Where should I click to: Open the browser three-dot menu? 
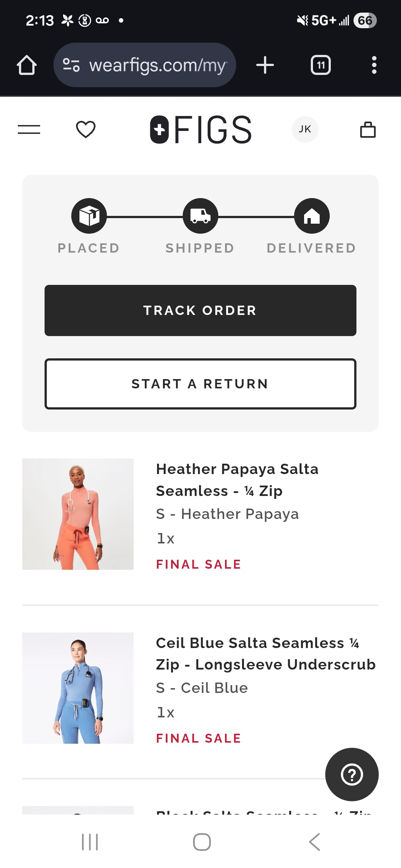click(x=374, y=65)
